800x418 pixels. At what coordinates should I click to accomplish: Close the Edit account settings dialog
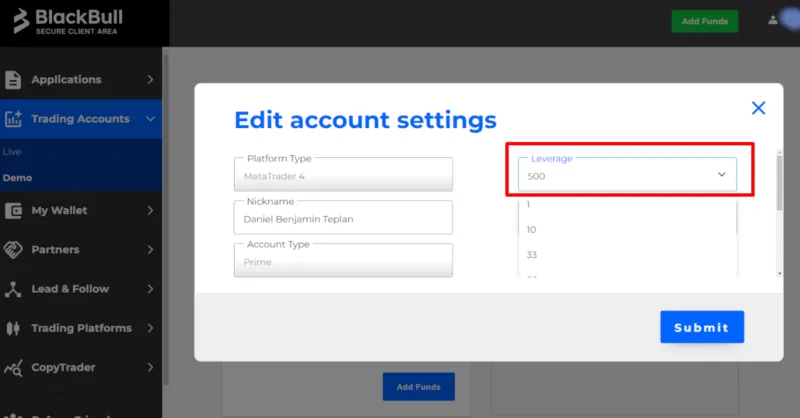(x=758, y=108)
